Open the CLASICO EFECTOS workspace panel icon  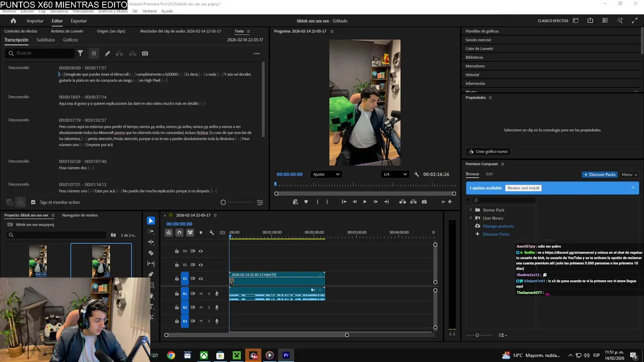pos(576,21)
